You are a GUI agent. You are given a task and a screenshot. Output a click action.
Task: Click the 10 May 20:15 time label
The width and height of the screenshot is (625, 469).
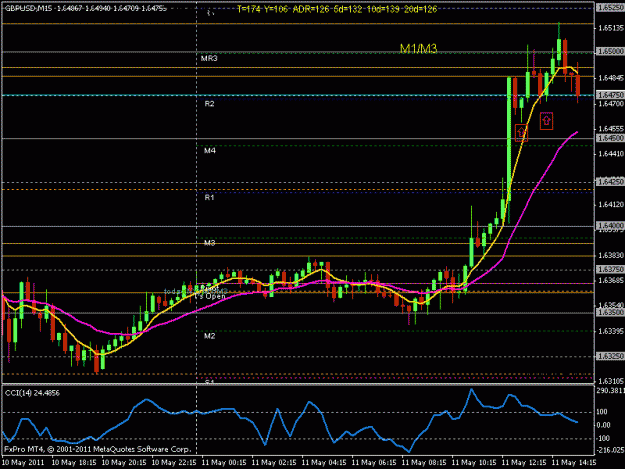[x=124, y=463]
